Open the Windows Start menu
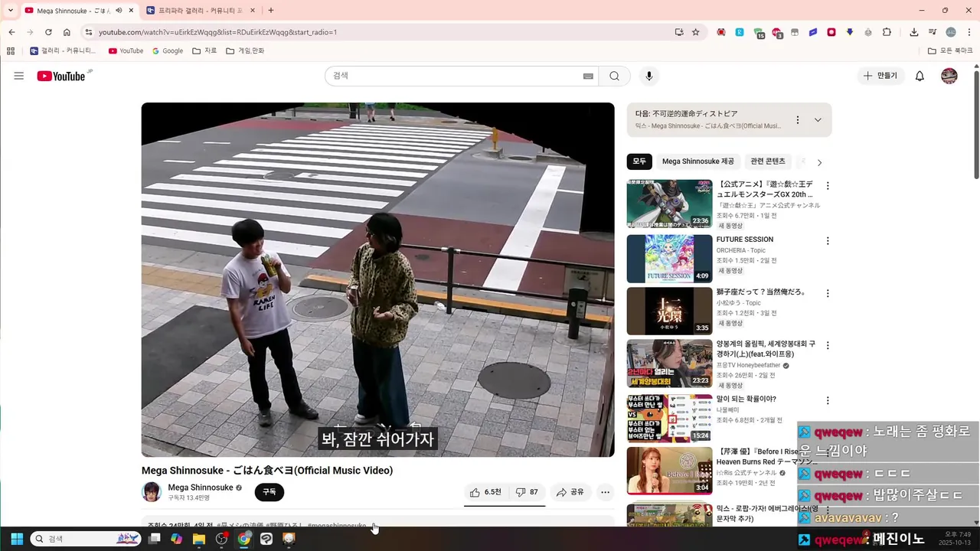The height and width of the screenshot is (551, 980). pos(17,539)
